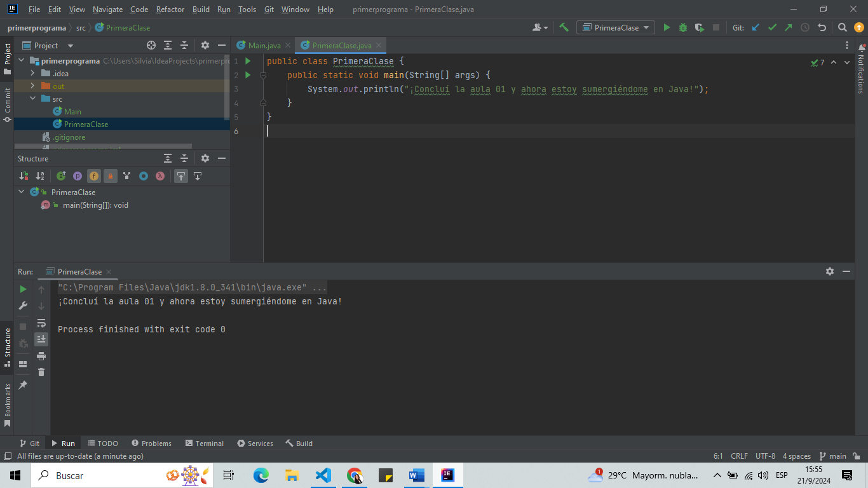Open the Code With Me user icon
The width and height of the screenshot is (868, 488).
[x=540, y=27]
